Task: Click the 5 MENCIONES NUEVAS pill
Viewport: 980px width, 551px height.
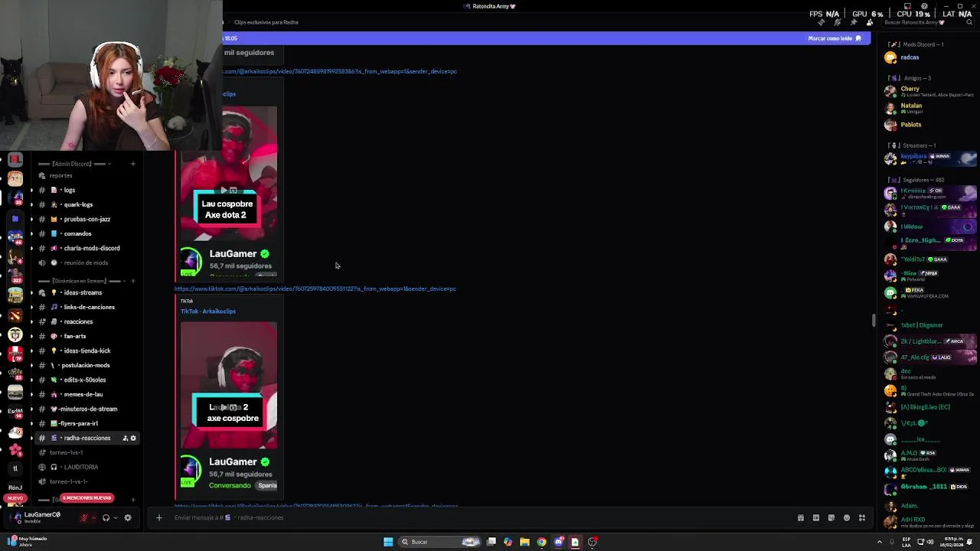Action: (x=87, y=498)
